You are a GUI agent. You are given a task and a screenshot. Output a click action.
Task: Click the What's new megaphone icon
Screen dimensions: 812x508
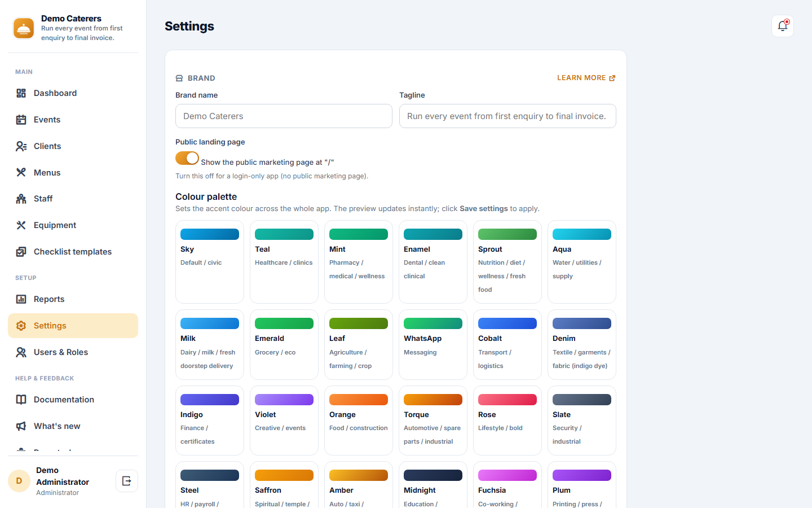tap(21, 426)
